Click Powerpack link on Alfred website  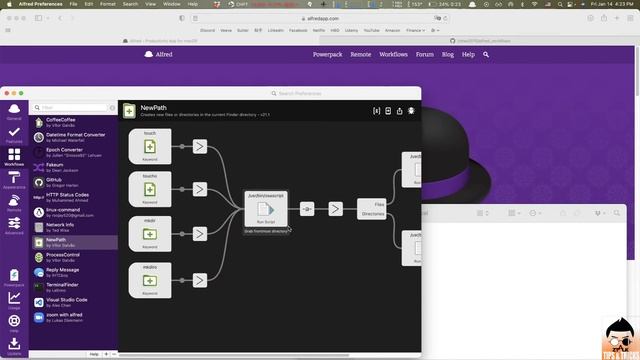coord(327,54)
